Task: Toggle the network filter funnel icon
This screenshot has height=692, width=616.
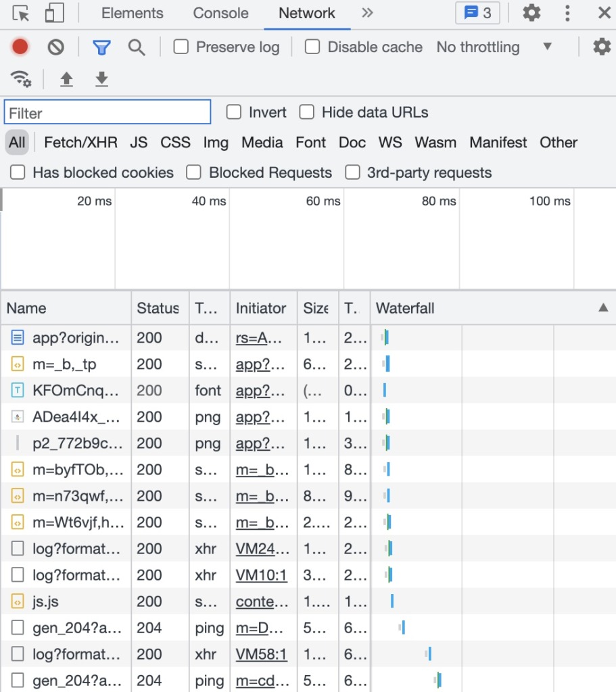Action: (101, 47)
